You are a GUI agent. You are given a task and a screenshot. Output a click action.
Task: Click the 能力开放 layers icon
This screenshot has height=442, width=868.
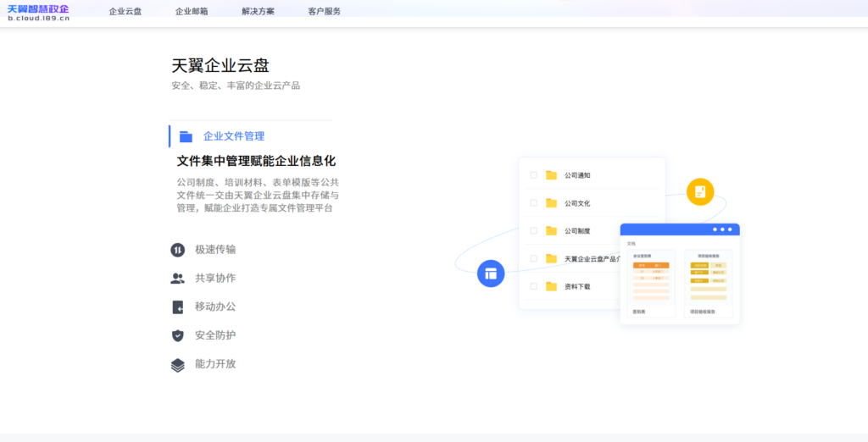coord(177,365)
